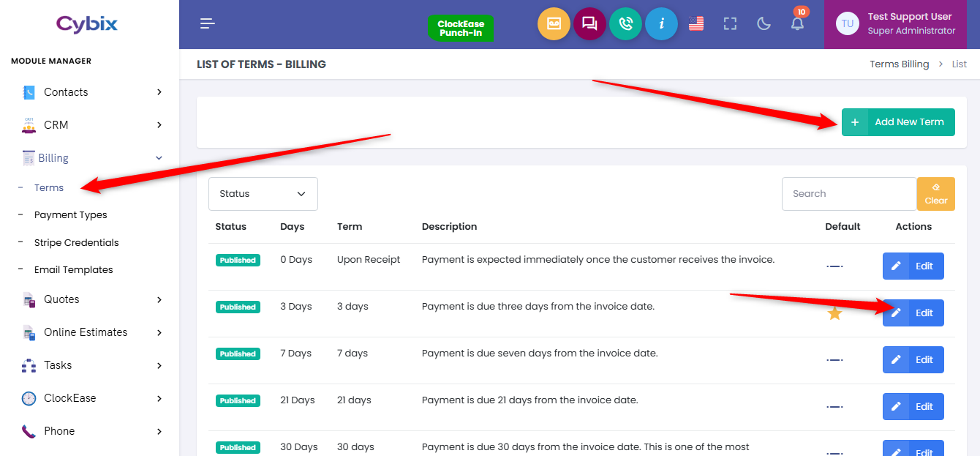This screenshot has width=980, height=456.
Task: Click gold default star for 3 days
Action: [834, 313]
